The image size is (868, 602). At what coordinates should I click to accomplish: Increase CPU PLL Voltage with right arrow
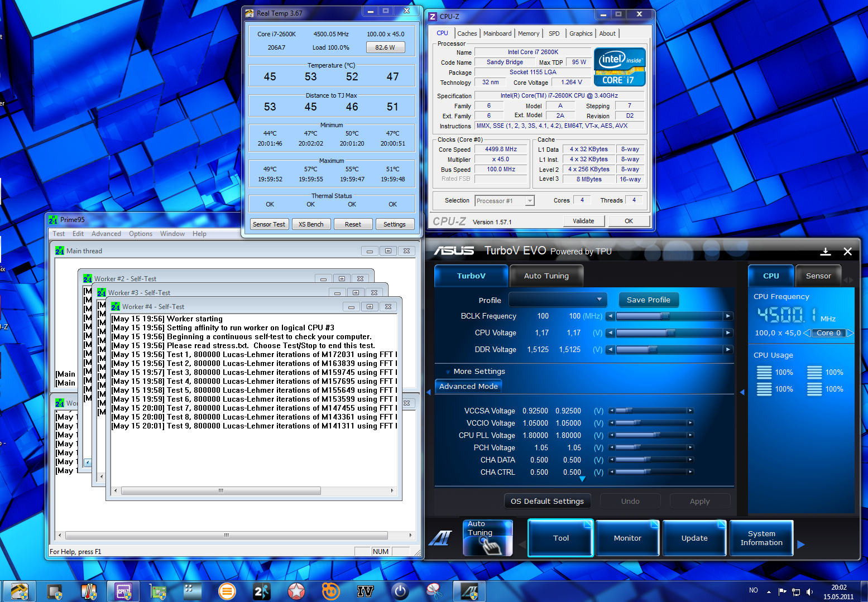click(x=690, y=435)
